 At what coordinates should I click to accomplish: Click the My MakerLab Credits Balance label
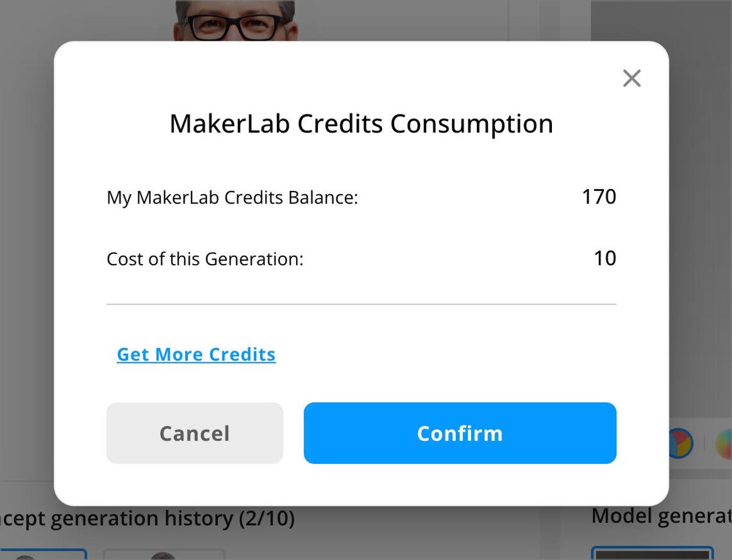(232, 198)
